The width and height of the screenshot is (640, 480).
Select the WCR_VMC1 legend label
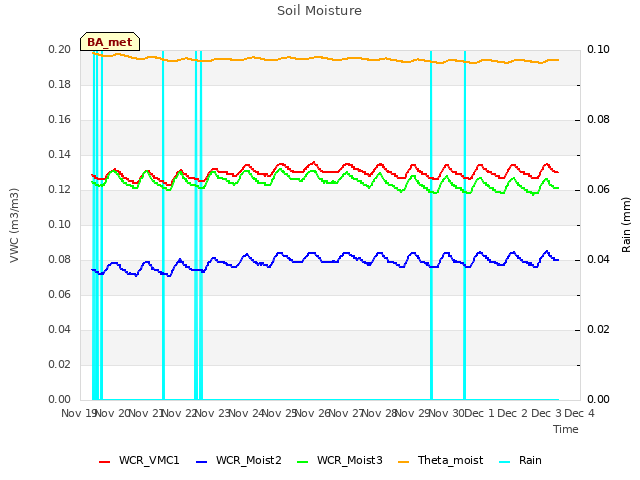click(149, 460)
